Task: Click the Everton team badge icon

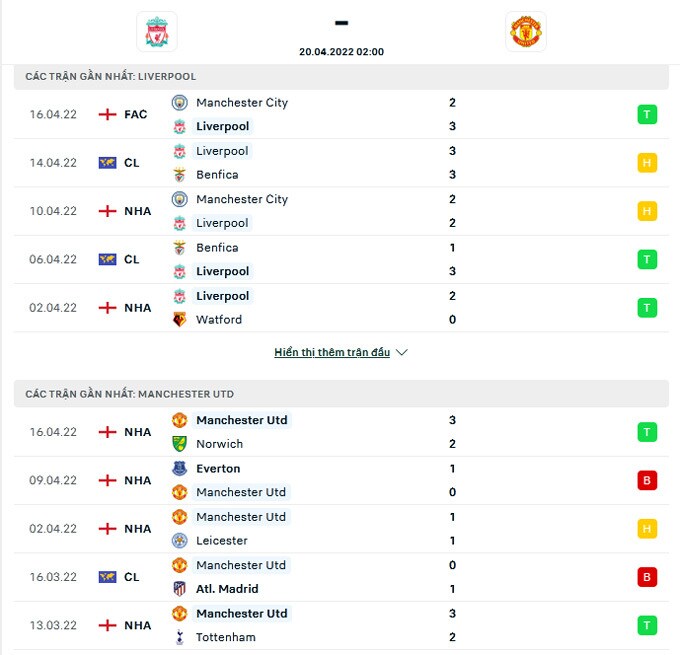Action: (179, 468)
